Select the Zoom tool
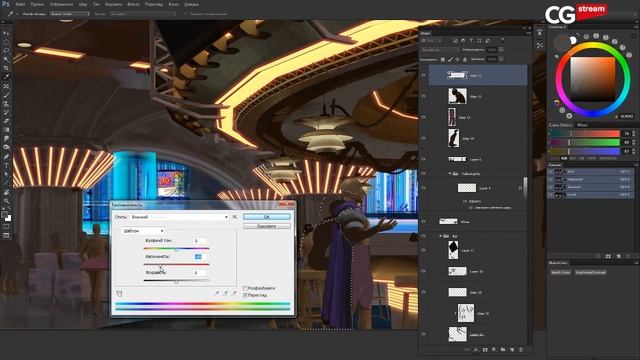 (6, 201)
